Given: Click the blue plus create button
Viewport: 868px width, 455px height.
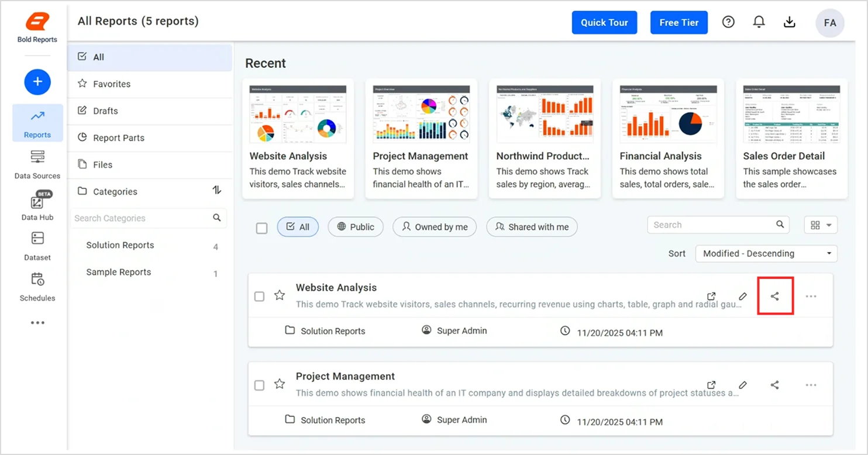Looking at the screenshot, I should [37, 82].
